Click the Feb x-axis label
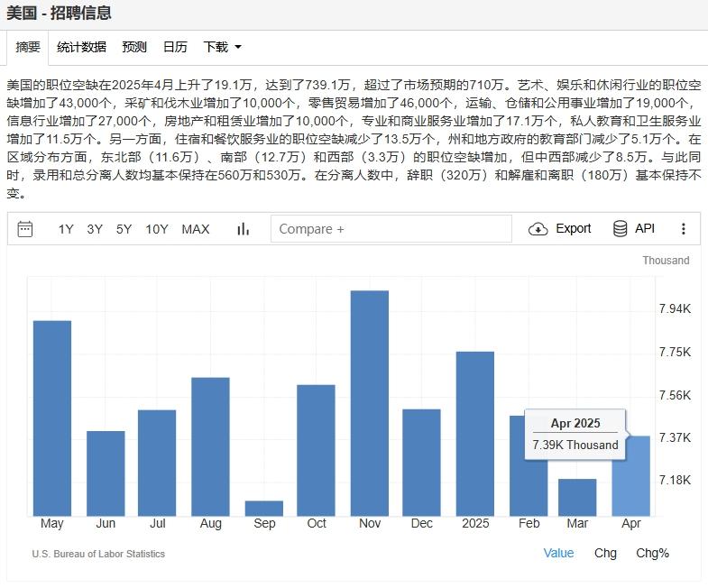 click(529, 523)
